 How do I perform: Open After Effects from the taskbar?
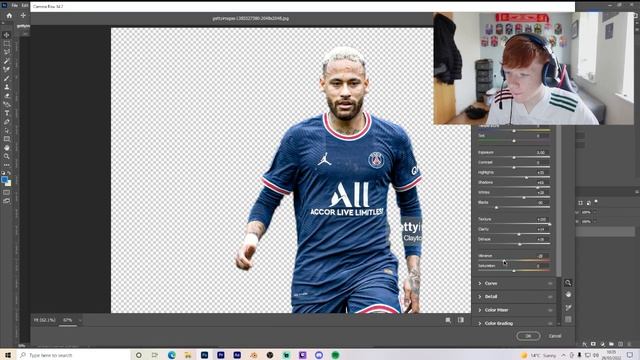pyautogui.click(x=237, y=355)
